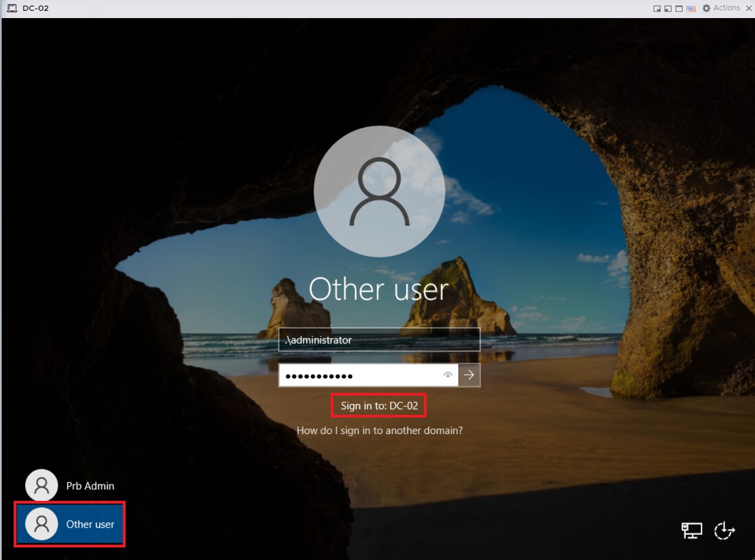
Task: Focus the password input field
Action: tap(362, 375)
